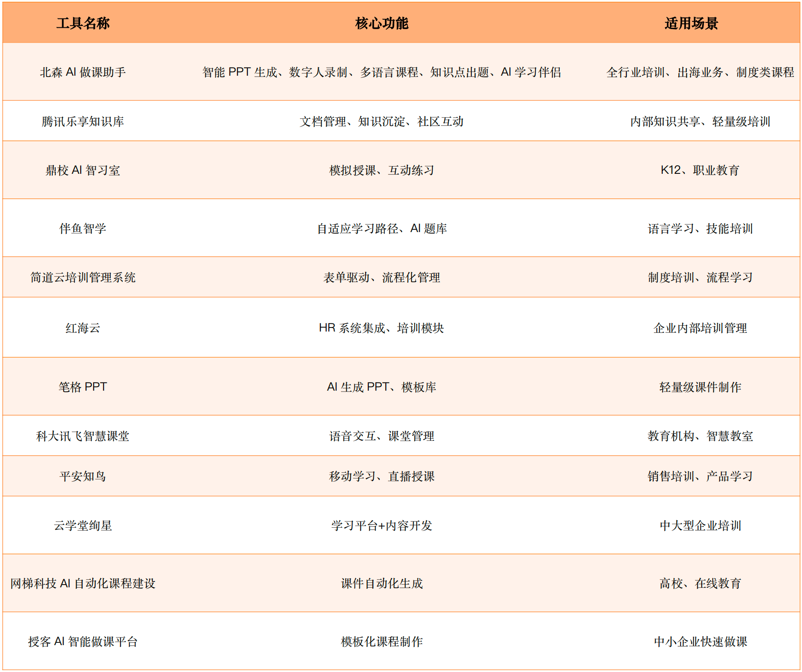The image size is (802, 672).
Task: Select the 北森 AI 做课助手 cell
Action: pyautogui.click(x=83, y=72)
